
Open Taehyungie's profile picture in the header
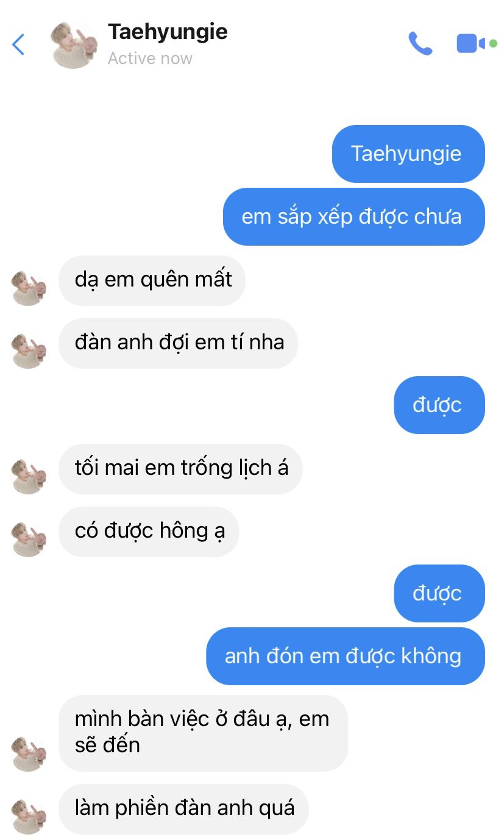pos(74,45)
